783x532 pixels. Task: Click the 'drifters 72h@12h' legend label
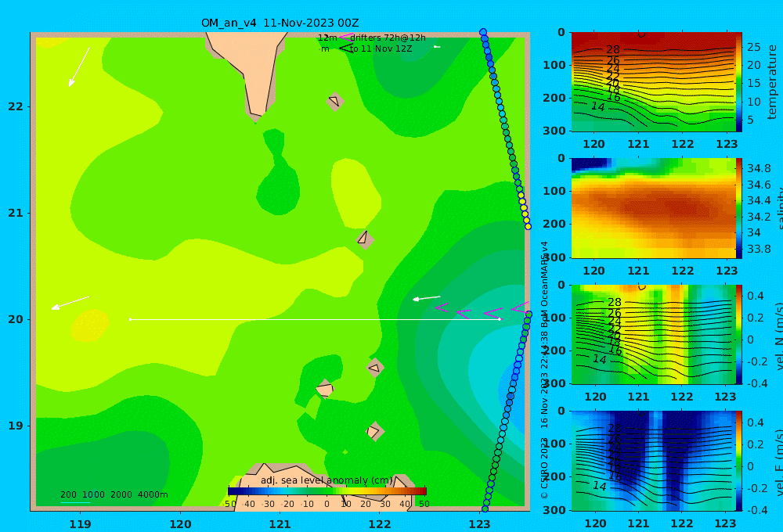(x=388, y=38)
